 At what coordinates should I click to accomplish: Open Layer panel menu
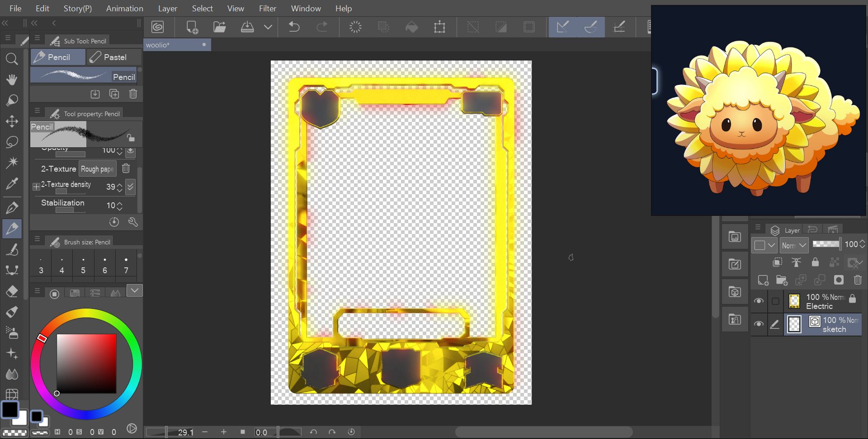point(758,227)
